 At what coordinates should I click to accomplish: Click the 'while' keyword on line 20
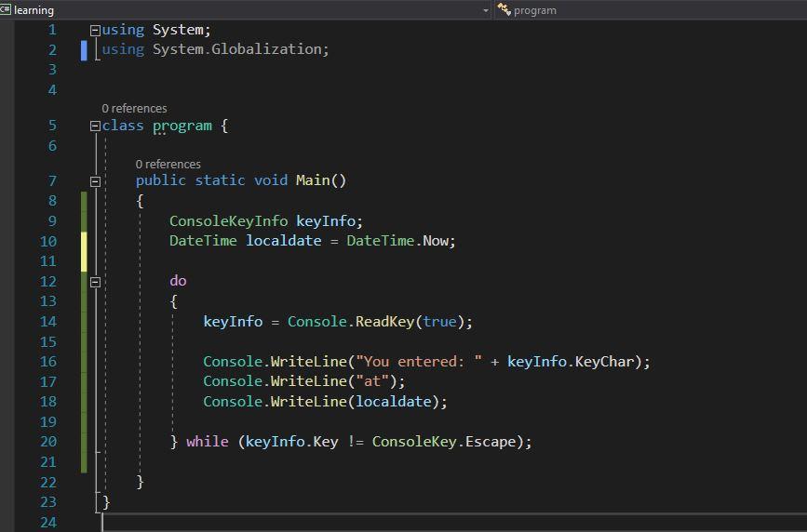coord(208,442)
